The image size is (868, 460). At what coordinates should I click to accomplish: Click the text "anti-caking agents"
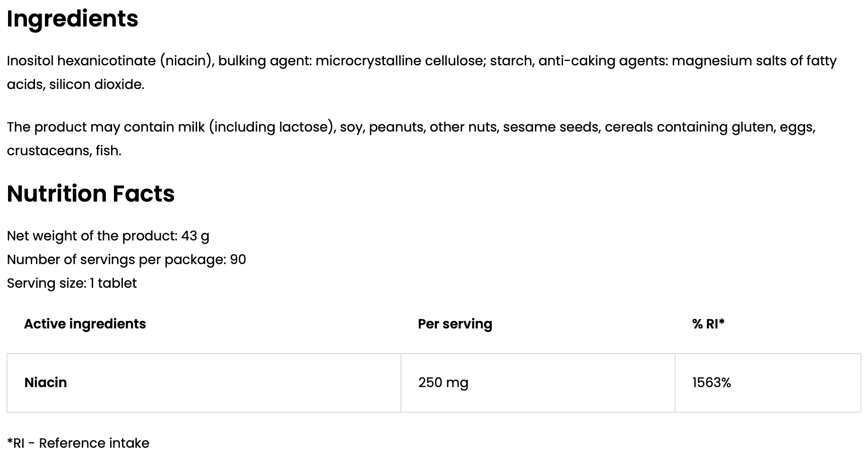point(602,61)
